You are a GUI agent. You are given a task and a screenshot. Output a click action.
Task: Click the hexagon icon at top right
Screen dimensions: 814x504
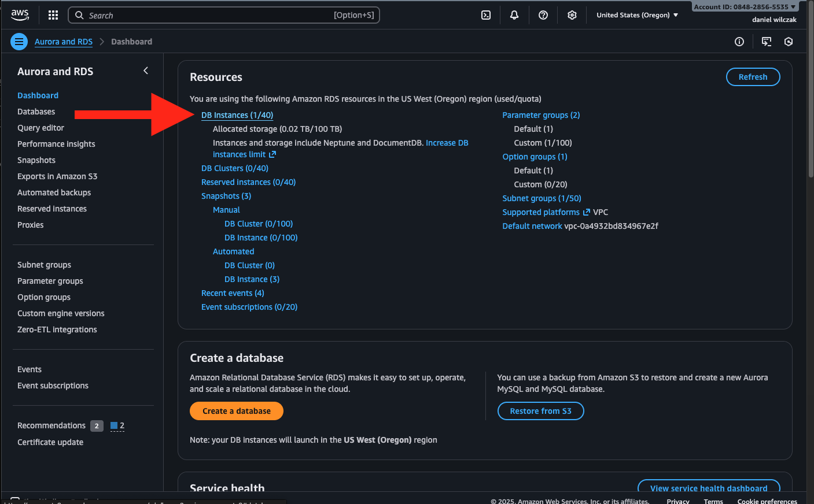point(789,42)
